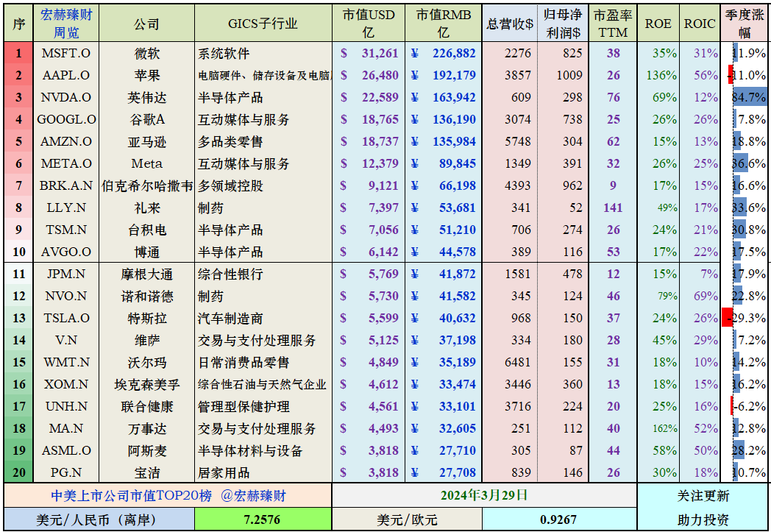Click company name 英伟达

(x=146, y=97)
